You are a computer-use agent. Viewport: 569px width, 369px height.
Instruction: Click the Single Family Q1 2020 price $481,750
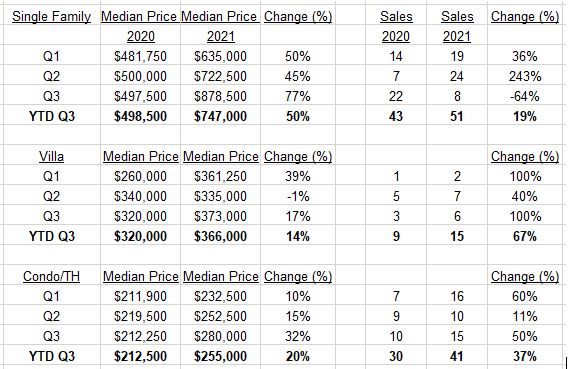(140, 56)
